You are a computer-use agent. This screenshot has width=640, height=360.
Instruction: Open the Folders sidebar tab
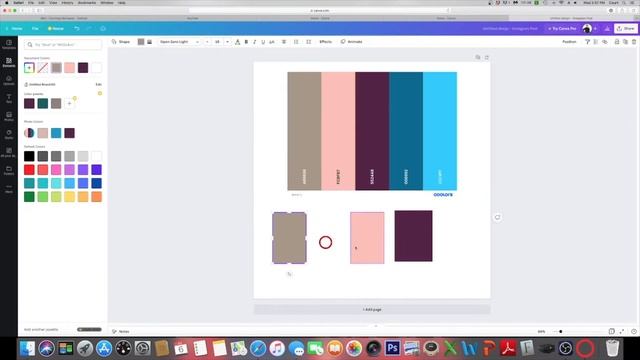[9, 170]
